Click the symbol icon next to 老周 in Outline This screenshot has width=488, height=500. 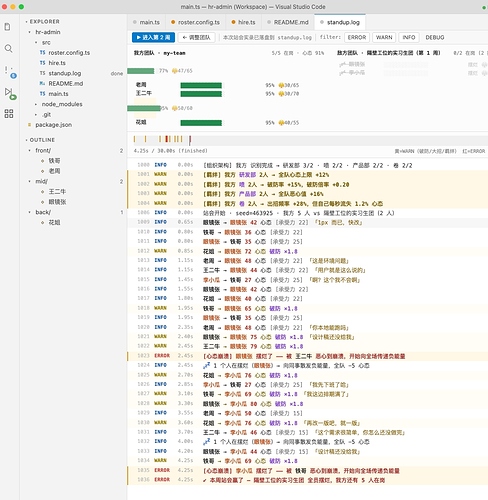point(42,171)
